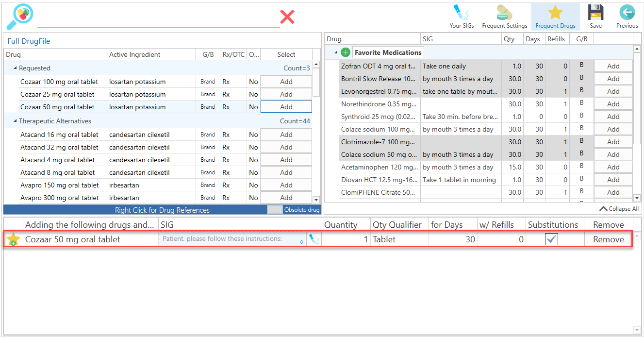
Task: Uncheck Substitutions for Cozaar 50 mg
Action: [551, 239]
